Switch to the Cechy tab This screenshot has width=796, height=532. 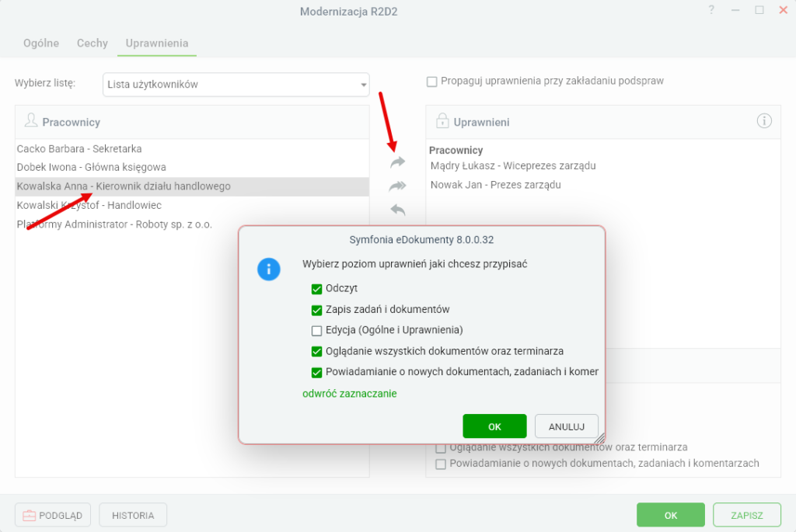pyautogui.click(x=93, y=43)
